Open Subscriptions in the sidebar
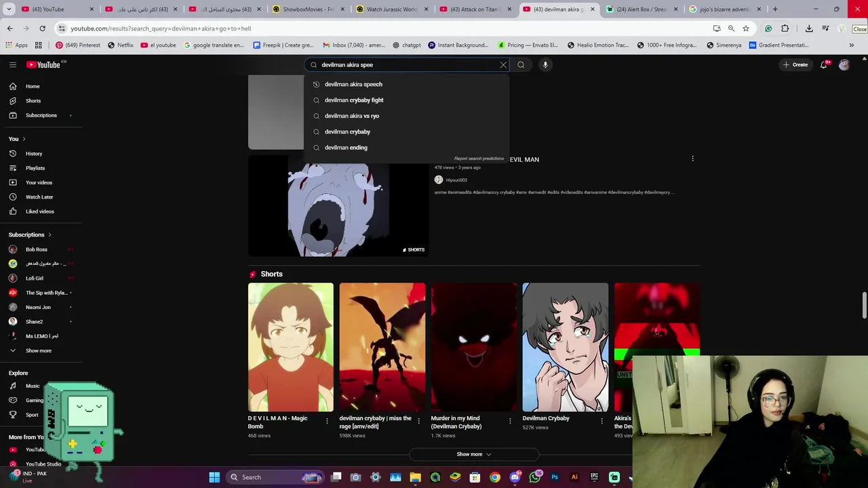868x488 pixels. [x=41, y=115]
